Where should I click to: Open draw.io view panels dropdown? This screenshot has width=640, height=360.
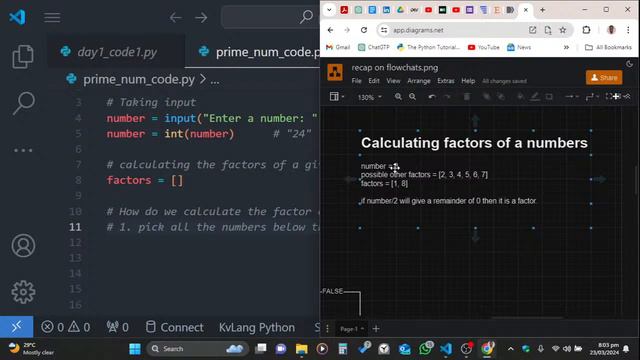coord(336,97)
